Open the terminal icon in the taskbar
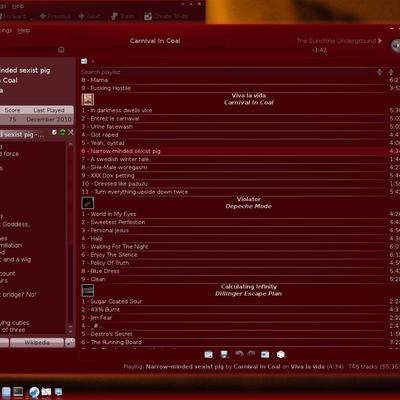 point(18,392)
